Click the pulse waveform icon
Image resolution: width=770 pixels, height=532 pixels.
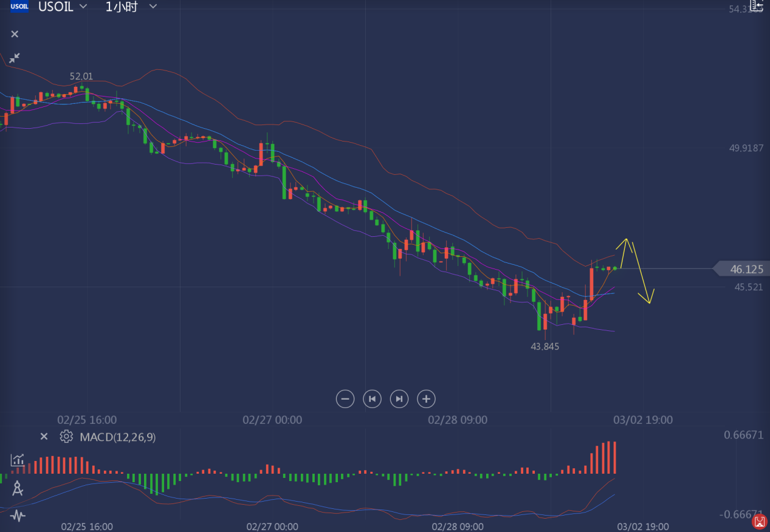click(x=18, y=516)
